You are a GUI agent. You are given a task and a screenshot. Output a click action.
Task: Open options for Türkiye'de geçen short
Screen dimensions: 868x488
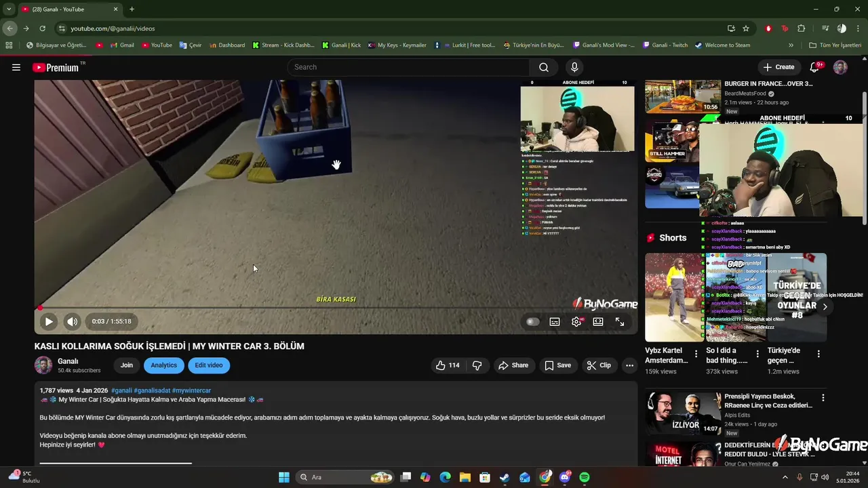pyautogui.click(x=818, y=354)
